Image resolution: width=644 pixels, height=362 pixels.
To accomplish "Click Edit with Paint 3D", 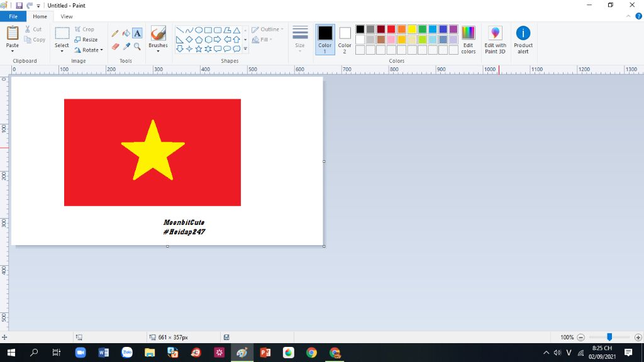I will (x=495, y=40).
